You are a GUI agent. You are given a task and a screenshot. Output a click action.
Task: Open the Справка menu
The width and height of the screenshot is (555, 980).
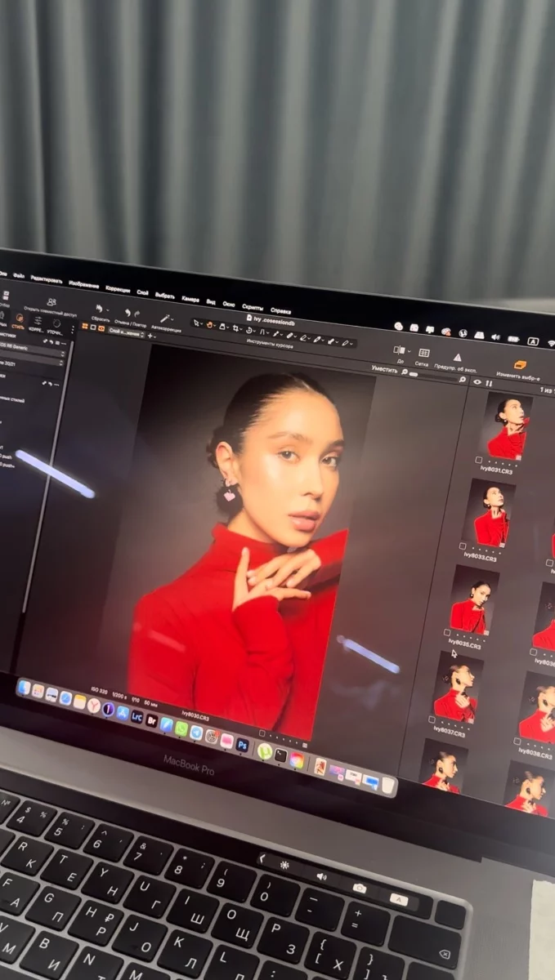280,311
